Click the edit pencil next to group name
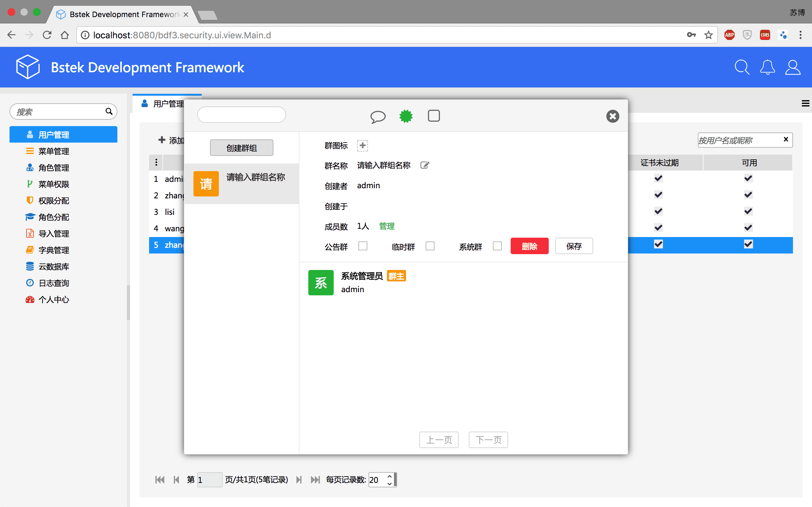 424,165
